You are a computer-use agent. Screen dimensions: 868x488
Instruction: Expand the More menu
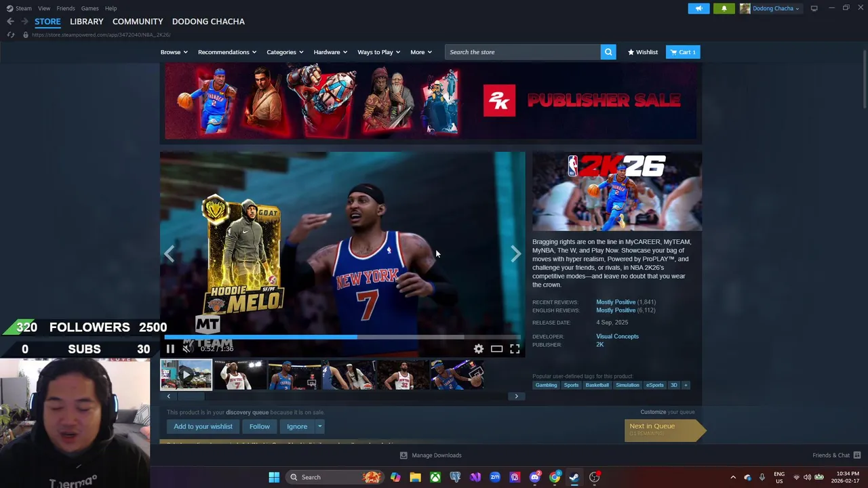click(421, 52)
